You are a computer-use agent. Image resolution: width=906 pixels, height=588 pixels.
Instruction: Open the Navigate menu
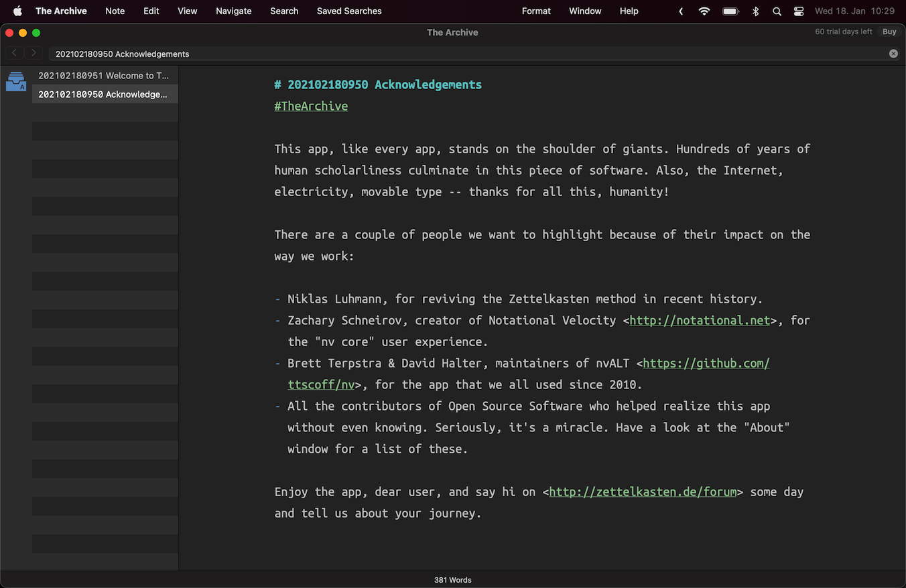pos(234,11)
